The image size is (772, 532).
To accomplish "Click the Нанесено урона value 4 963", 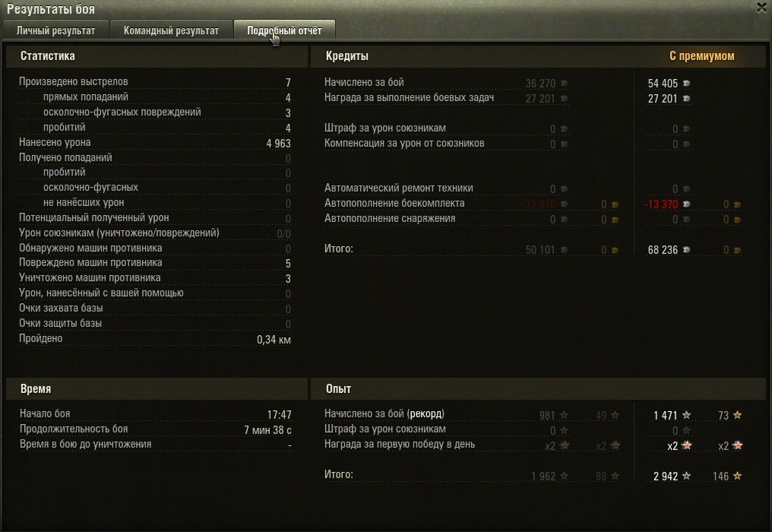I will coord(278,144).
